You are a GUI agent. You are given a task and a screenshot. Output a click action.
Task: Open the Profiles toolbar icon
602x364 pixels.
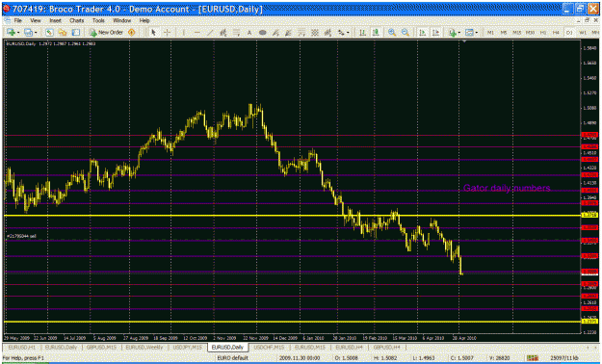click(x=28, y=33)
